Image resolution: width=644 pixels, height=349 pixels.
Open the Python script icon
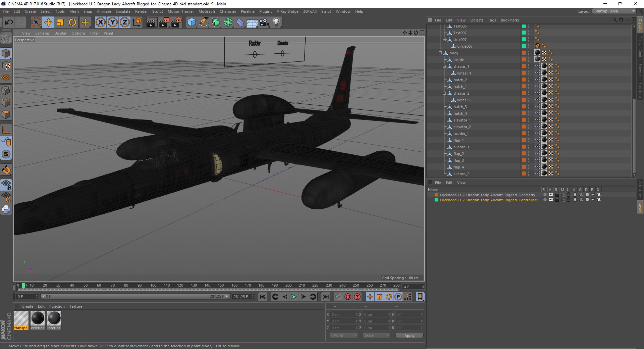[6, 209]
